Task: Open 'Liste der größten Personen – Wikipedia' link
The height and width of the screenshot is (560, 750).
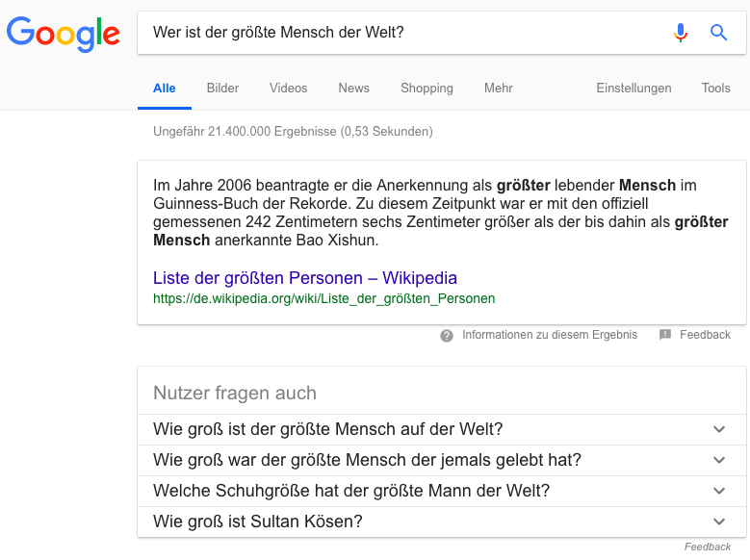Action: click(x=304, y=278)
